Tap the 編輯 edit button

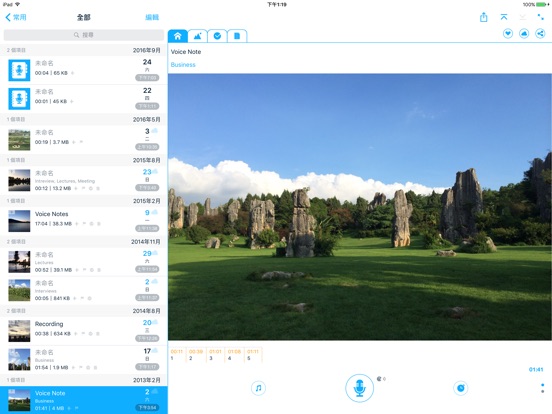[x=152, y=17]
